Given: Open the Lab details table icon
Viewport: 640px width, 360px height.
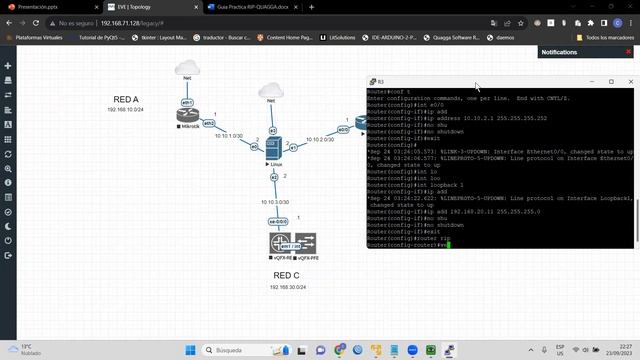Looking at the screenshot, I should pos(8,198).
